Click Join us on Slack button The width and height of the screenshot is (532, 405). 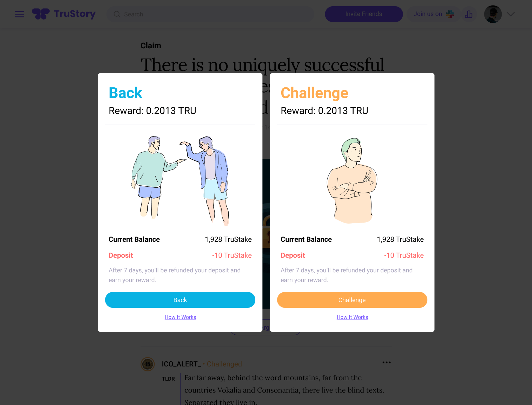point(434,14)
